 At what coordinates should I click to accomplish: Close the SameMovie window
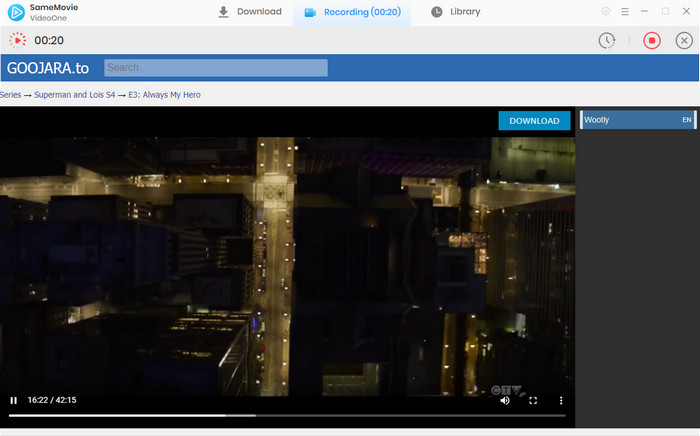tap(686, 11)
